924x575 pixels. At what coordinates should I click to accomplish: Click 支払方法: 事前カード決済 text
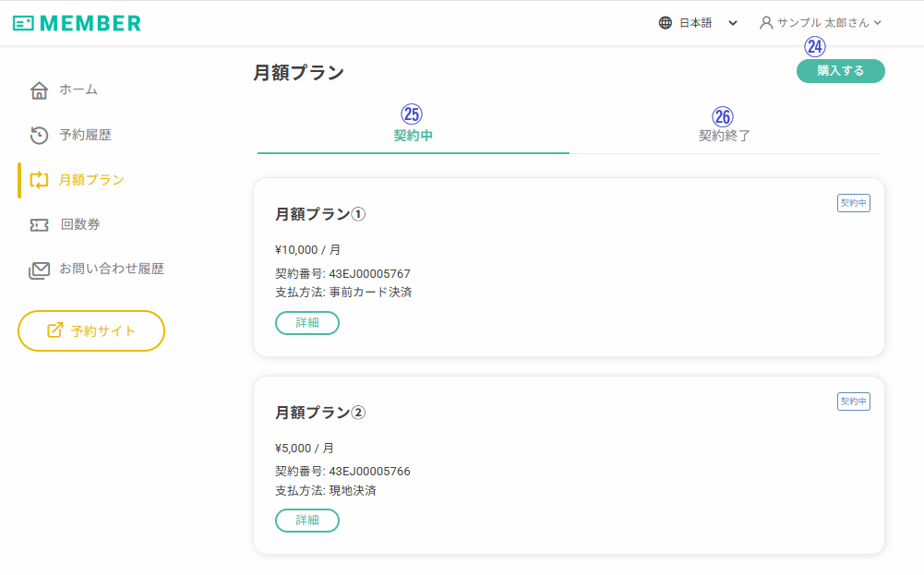[343, 293]
